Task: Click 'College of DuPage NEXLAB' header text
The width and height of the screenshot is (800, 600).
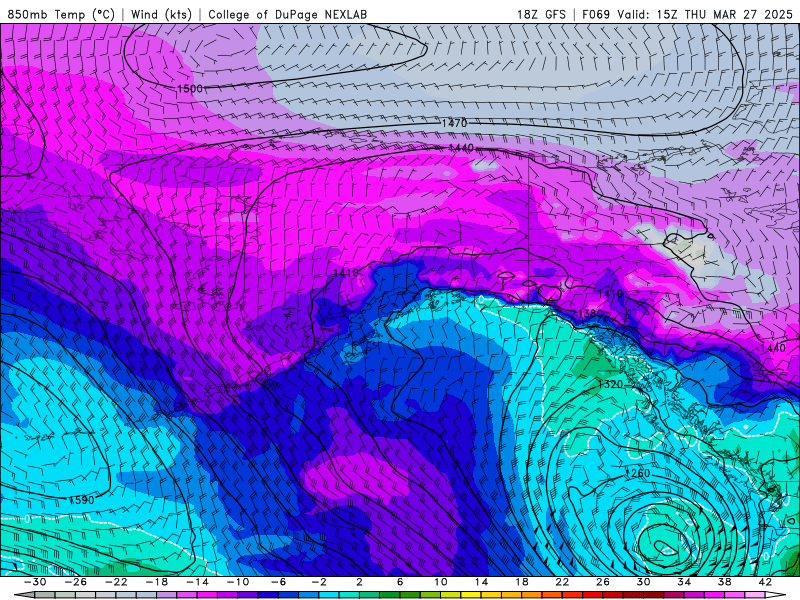Action: click(x=287, y=14)
